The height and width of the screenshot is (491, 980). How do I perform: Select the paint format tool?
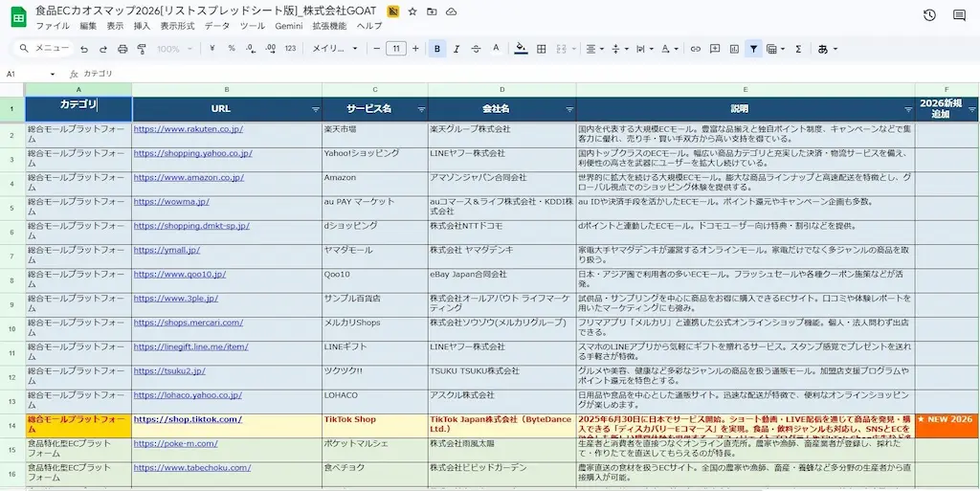[142, 49]
